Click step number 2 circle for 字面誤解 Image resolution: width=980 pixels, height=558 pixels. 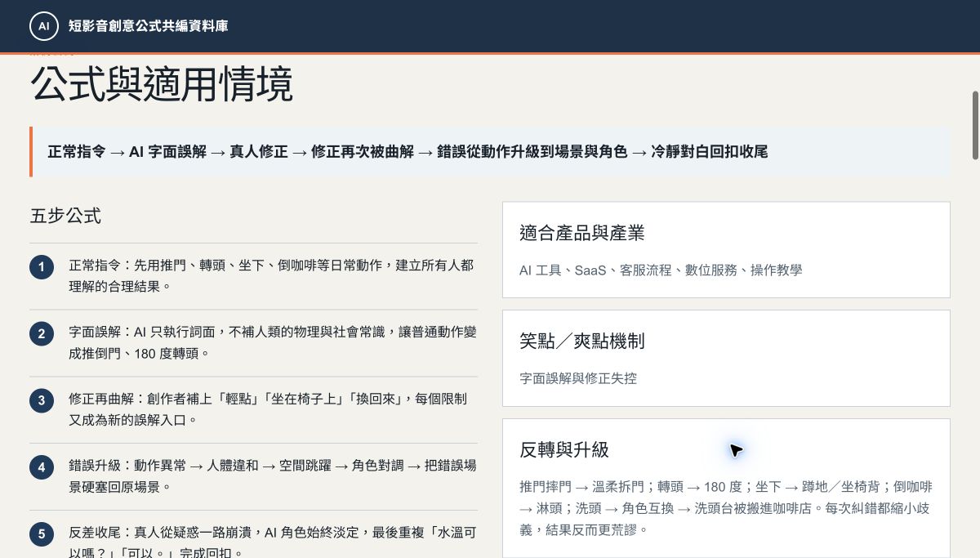point(41,334)
